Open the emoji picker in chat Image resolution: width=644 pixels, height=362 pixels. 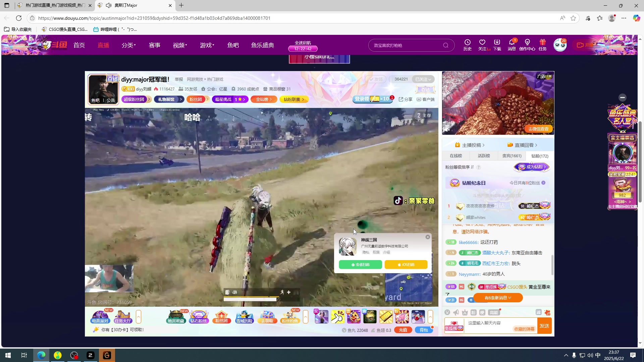[447, 312]
